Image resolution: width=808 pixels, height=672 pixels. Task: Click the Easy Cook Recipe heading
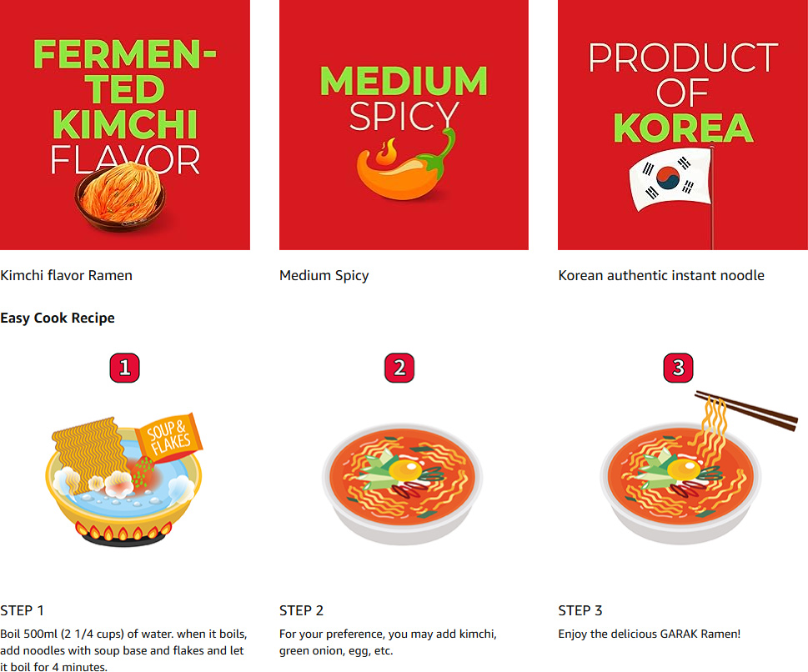pos(58,318)
